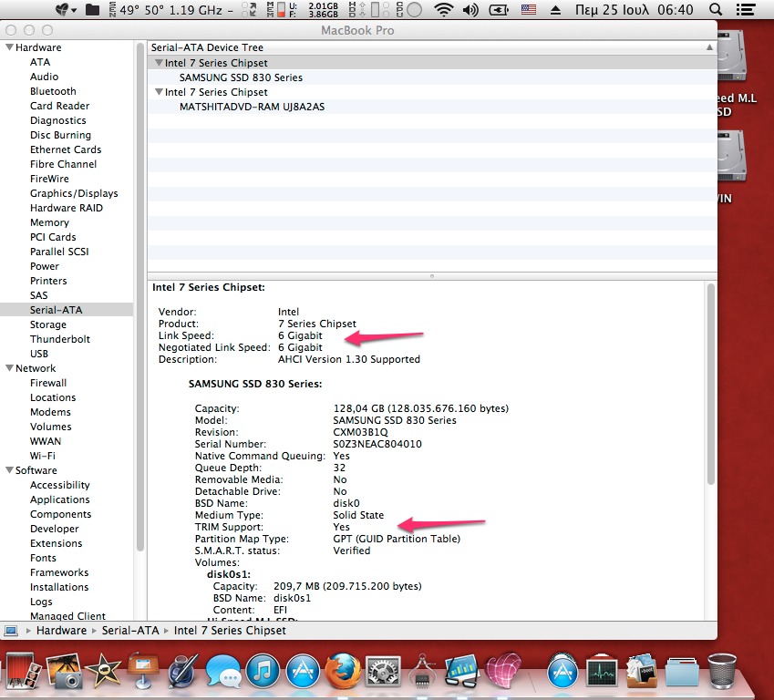
Task: Open Applications stack beside Activity Monitor
Action: pyautogui.click(x=562, y=672)
